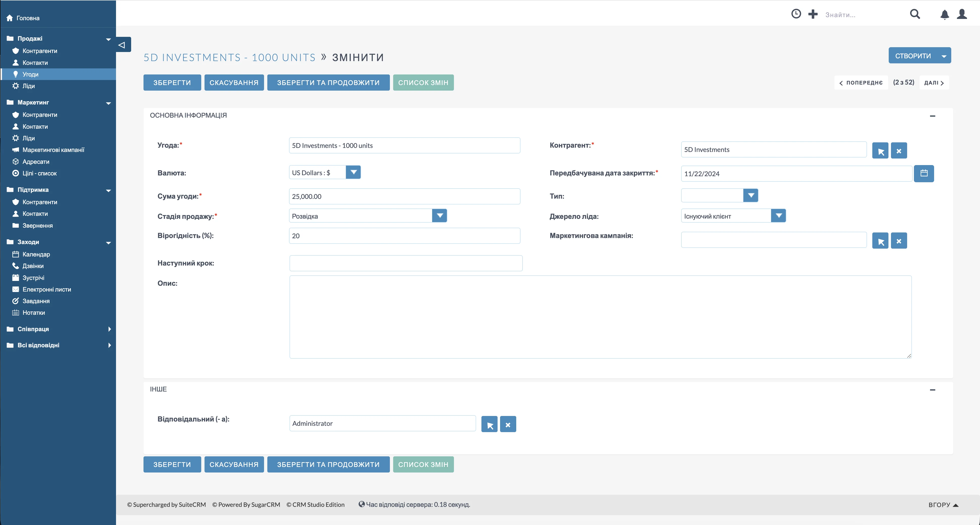Select assigned user with arrow icon
Screen dimensions: 980x525
tap(489, 425)
